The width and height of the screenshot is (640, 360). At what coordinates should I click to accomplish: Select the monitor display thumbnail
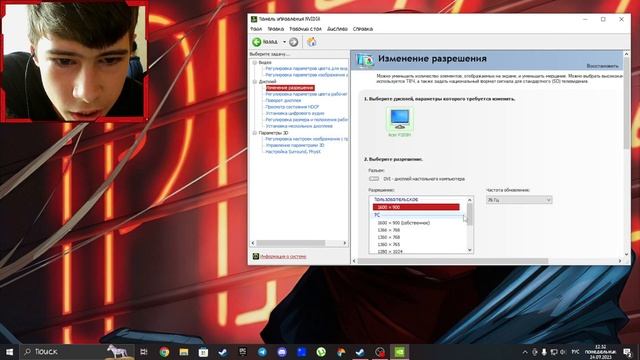[400, 122]
